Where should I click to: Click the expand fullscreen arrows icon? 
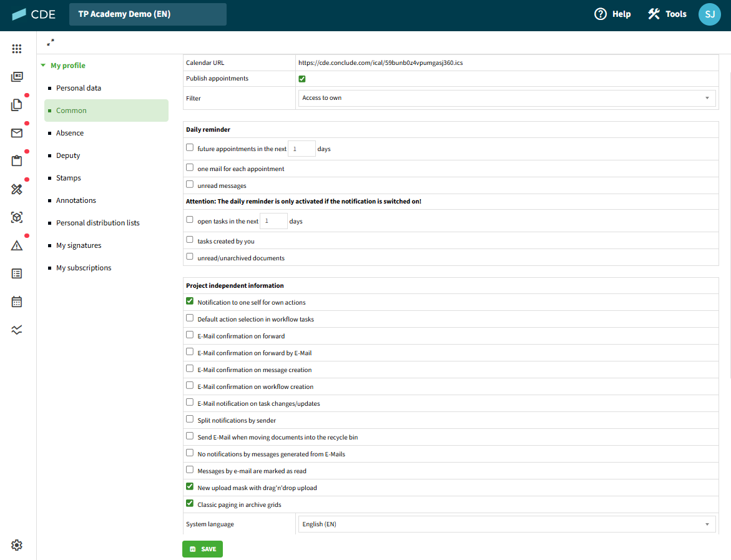point(51,42)
